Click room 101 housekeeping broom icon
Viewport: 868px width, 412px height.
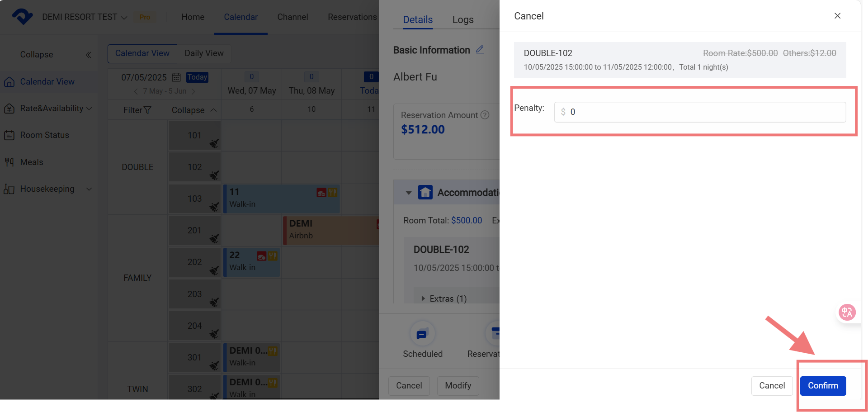click(x=214, y=144)
